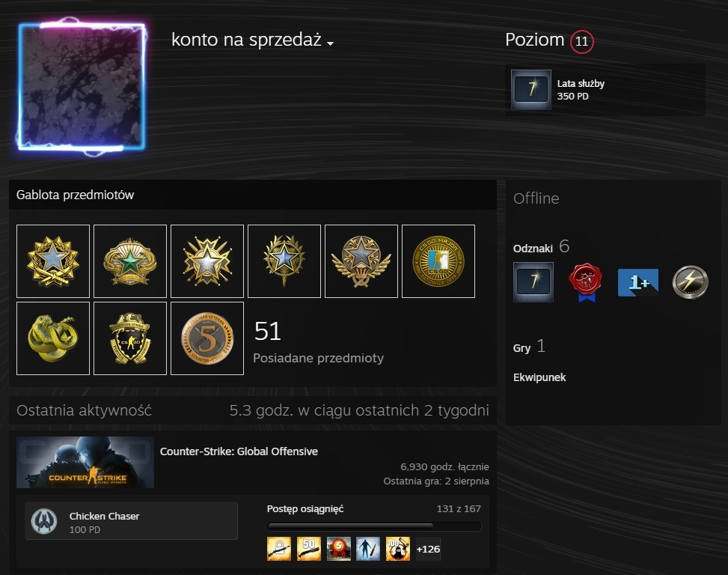Click the Counter-Strike: Global Offensive title
Image resolution: width=728 pixels, height=575 pixels.
[x=239, y=451]
